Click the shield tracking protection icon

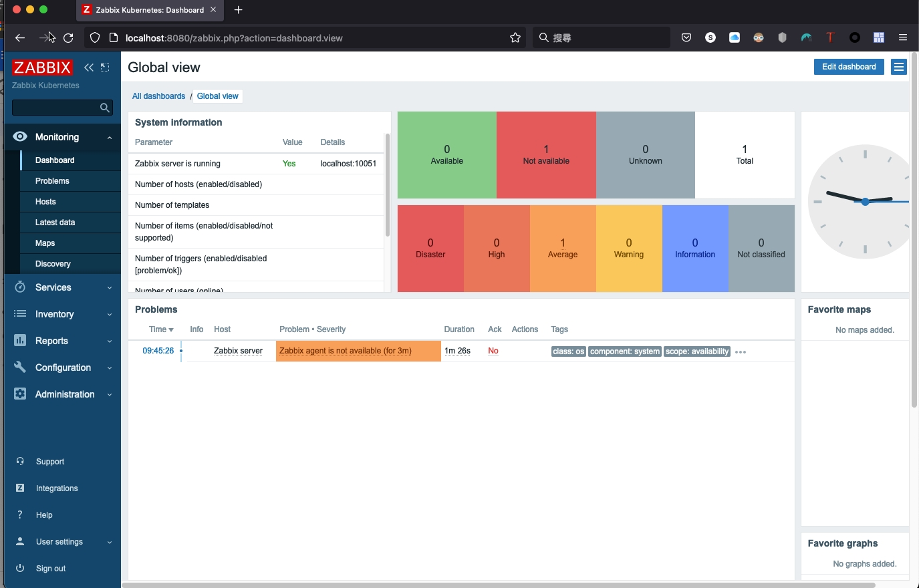[x=95, y=38]
